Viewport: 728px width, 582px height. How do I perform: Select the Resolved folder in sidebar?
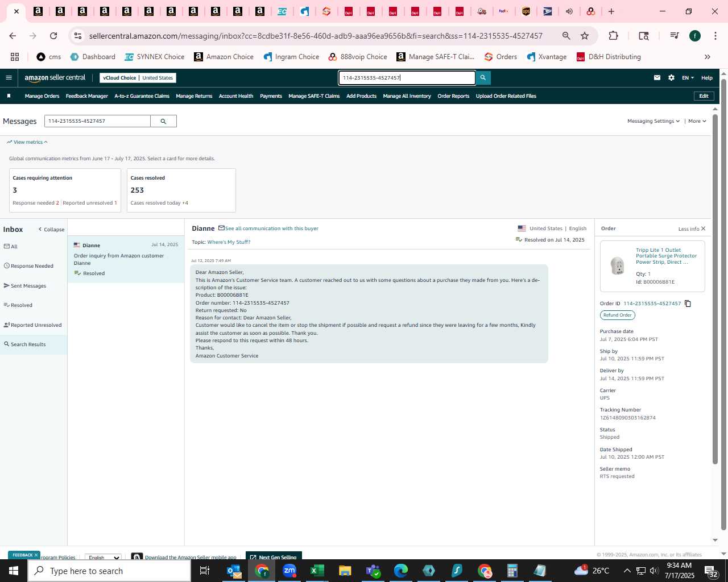[34, 305]
